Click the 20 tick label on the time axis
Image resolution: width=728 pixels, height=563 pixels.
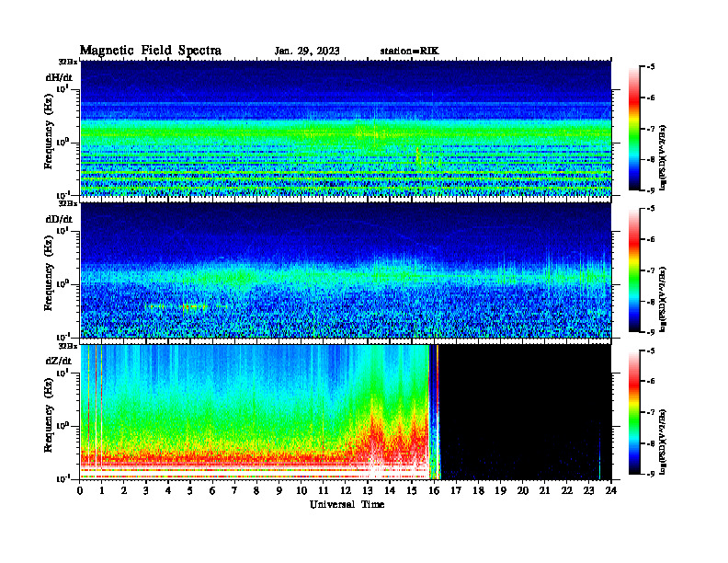pyautogui.click(x=523, y=491)
